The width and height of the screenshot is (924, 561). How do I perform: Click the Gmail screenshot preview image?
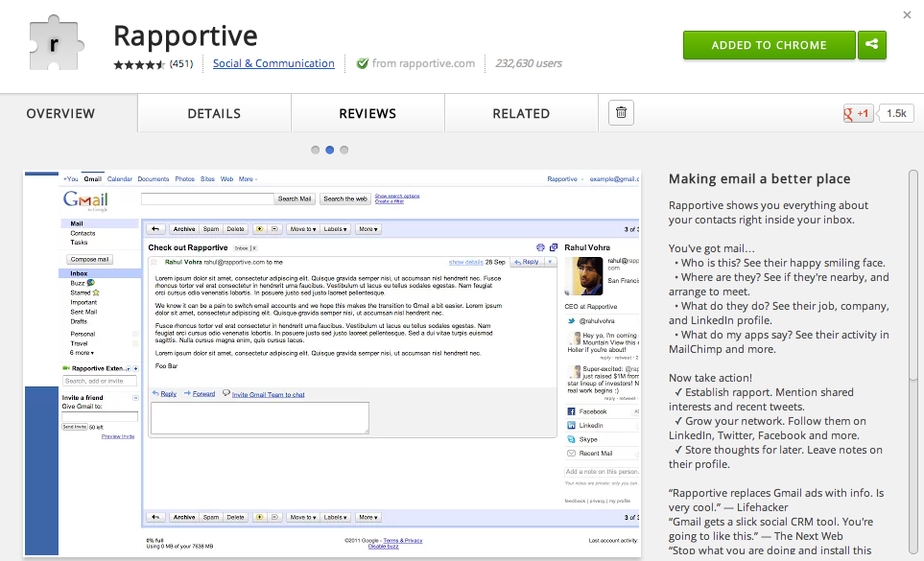(x=332, y=363)
